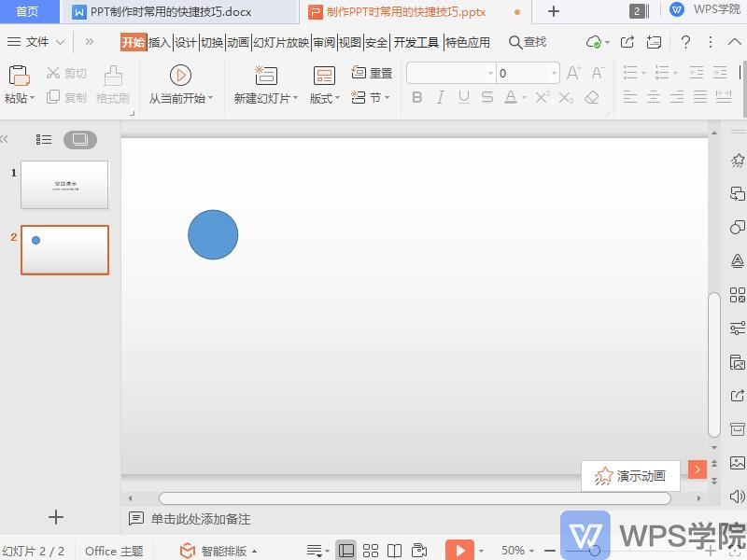Screen dimensions: 747x560
Task: Click the clear formatting eraser icon
Action: coord(589,96)
